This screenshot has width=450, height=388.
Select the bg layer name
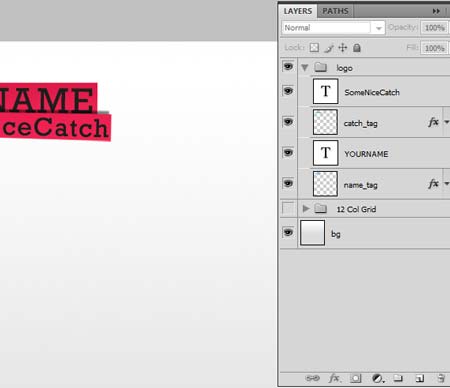pos(336,234)
